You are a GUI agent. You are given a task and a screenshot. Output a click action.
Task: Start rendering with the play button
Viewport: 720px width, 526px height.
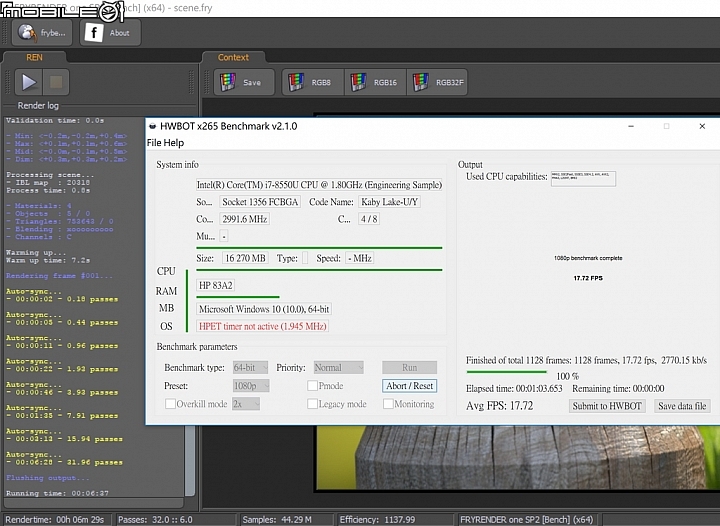(28, 82)
